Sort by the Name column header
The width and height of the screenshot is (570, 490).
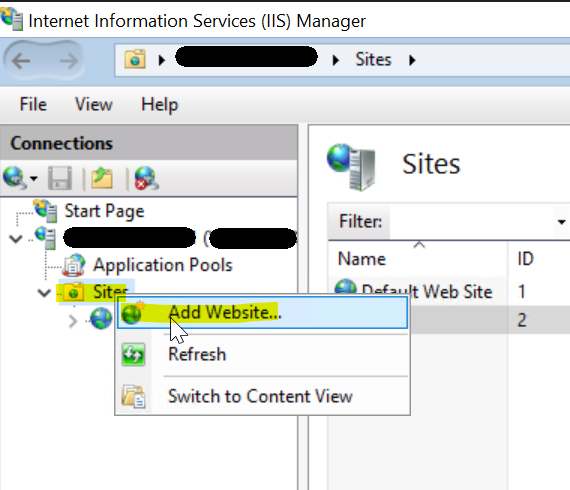pyautogui.click(x=418, y=259)
